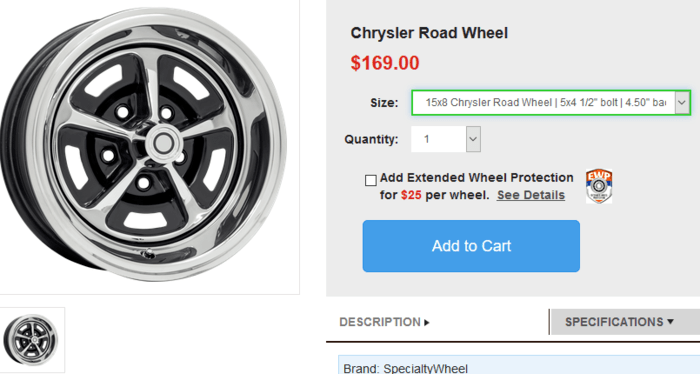Click the 'Add Extended Wheel Protection' label text

click(x=476, y=178)
